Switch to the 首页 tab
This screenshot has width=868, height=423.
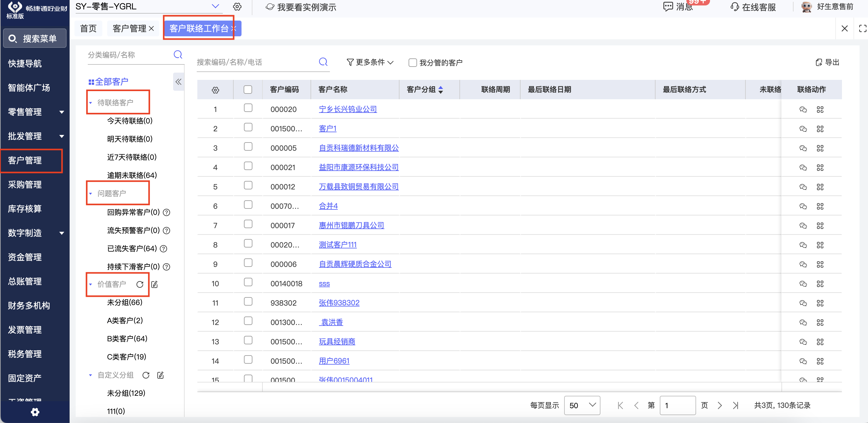click(88, 28)
